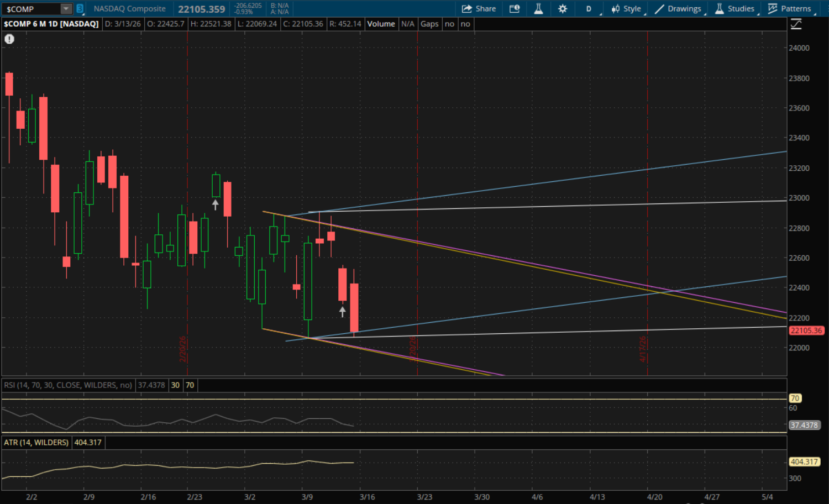Open chart settings gear icon
829x504 pixels.
coord(563,9)
